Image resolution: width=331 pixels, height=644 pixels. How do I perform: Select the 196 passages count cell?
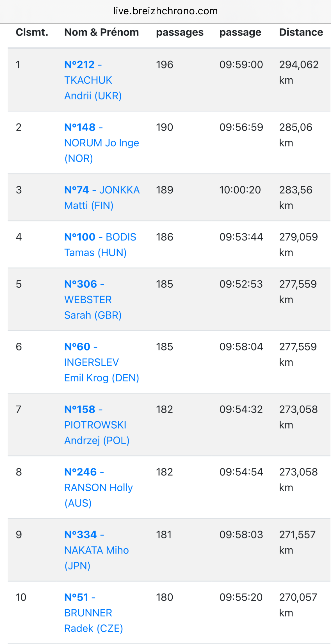pos(165,65)
